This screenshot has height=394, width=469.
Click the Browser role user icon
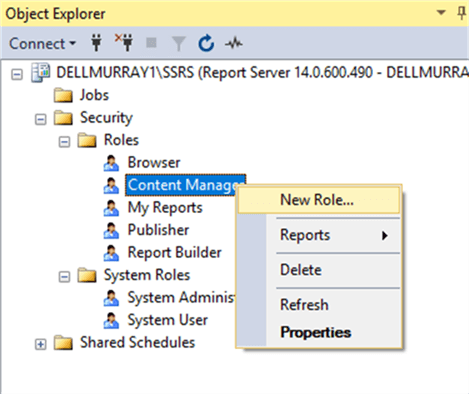point(111,163)
